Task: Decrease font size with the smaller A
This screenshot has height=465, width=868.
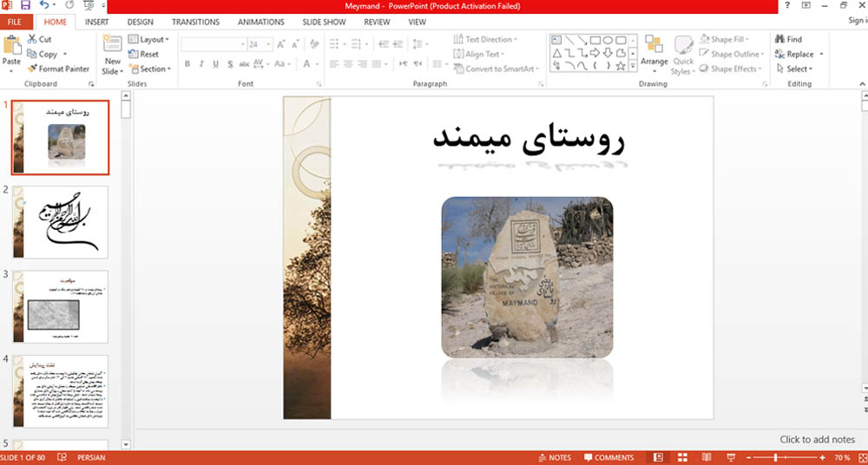Action: (296, 44)
